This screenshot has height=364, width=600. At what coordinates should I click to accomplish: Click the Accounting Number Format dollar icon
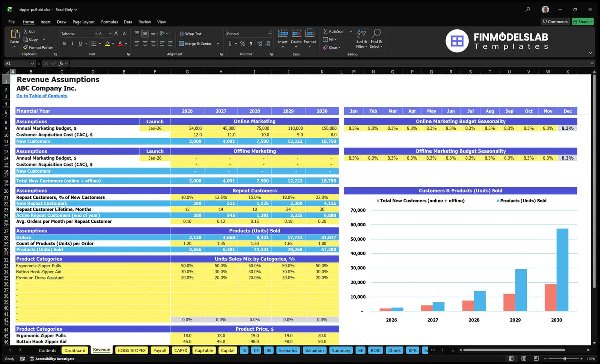click(x=229, y=44)
